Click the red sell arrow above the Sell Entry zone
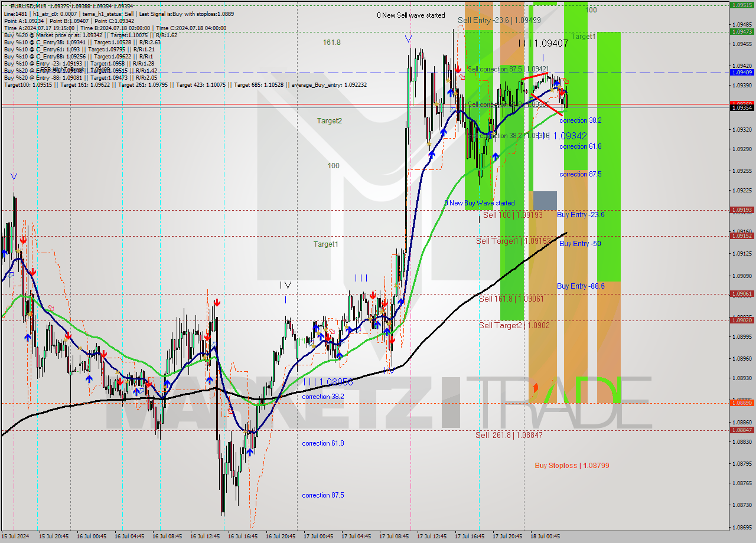 tap(458, 69)
